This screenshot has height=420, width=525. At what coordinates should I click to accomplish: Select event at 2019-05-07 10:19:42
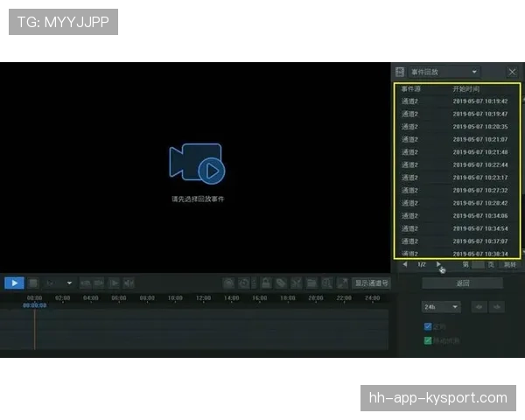(458, 101)
